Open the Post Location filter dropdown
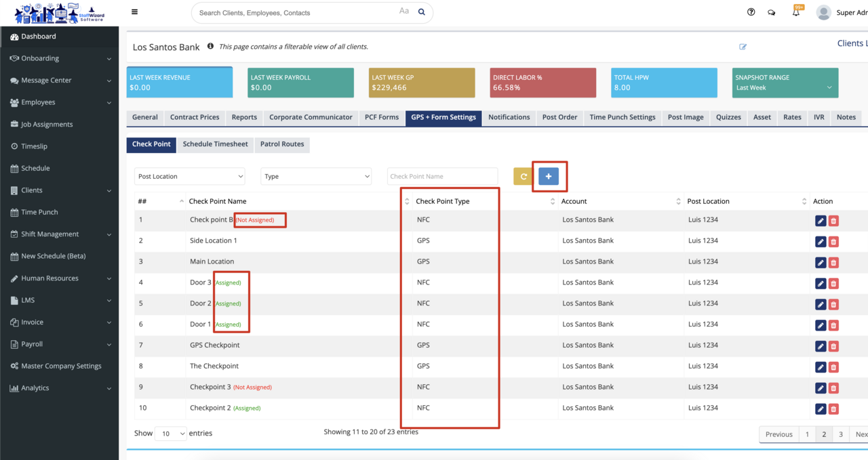This screenshot has width=868, height=460. pos(189,176)
